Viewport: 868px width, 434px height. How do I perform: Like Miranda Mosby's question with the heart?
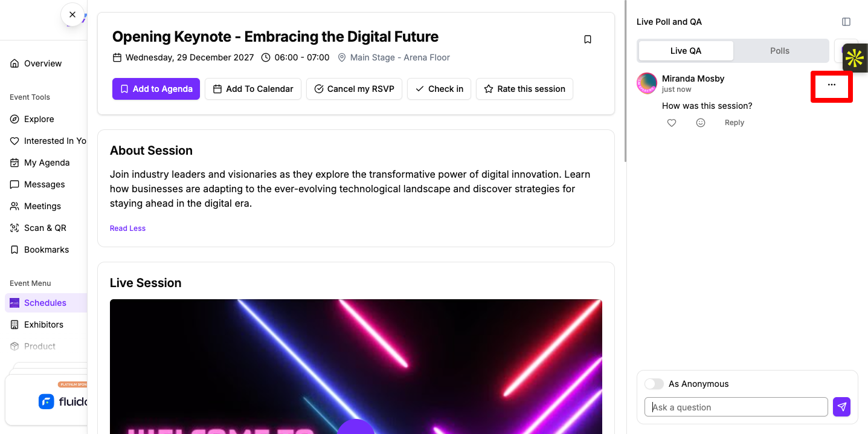[x=672, y=123]
